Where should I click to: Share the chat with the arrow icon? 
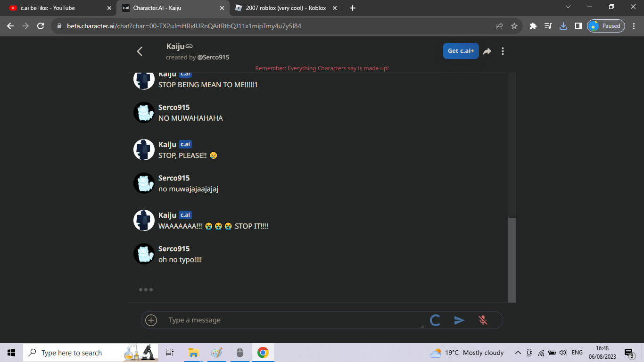point(487,51)
